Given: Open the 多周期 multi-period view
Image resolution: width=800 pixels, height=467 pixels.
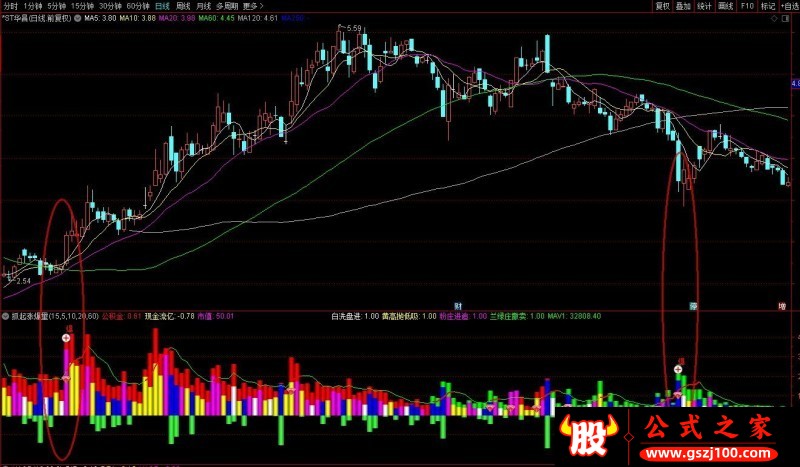Looking at the screenshot, I should [227, 6].
